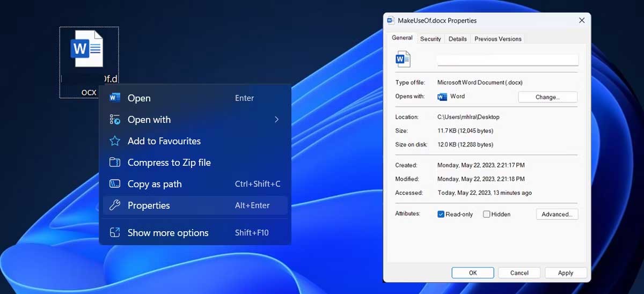Choose Open from the context menu
The height and width of the screenshot is (294, 644).
tap(139, 98)
